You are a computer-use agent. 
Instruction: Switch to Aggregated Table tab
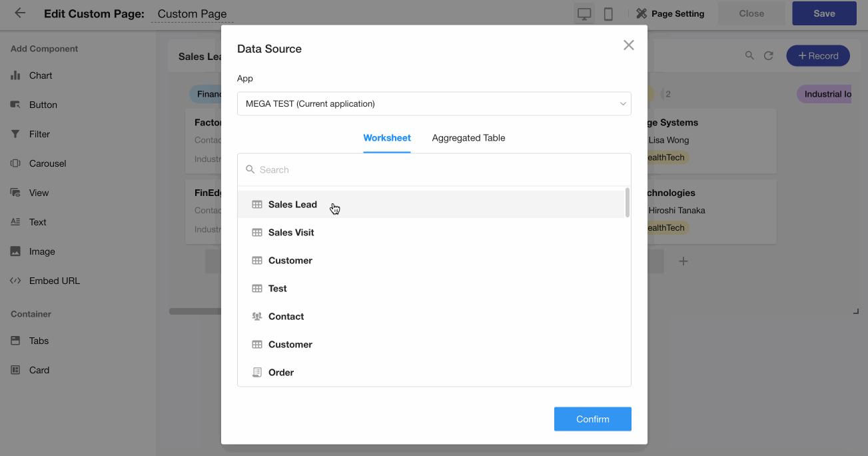[468, 138]
